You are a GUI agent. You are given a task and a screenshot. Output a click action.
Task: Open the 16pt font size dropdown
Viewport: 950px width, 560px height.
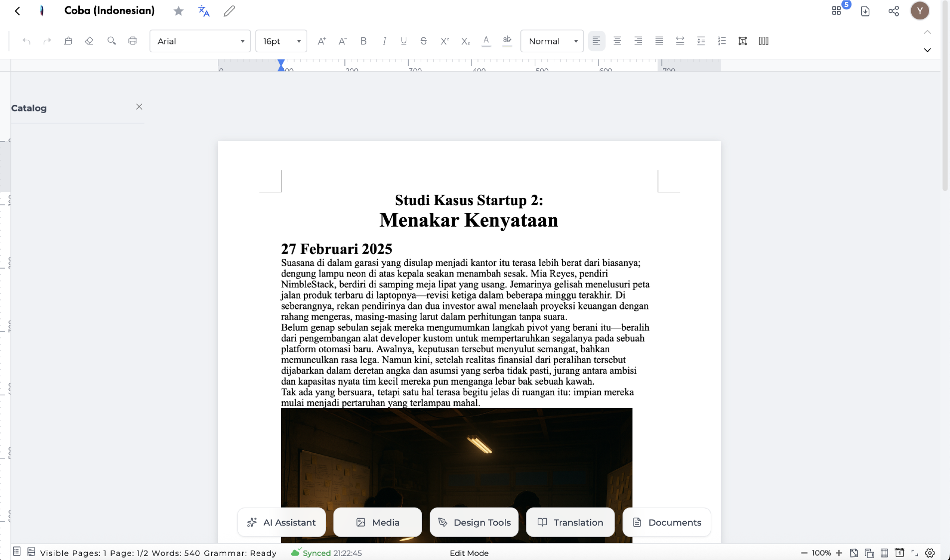coord(281,41)
